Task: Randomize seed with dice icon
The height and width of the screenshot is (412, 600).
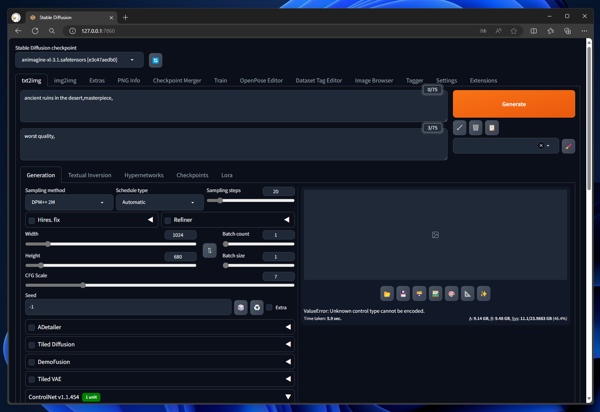Action: [241, 307]
